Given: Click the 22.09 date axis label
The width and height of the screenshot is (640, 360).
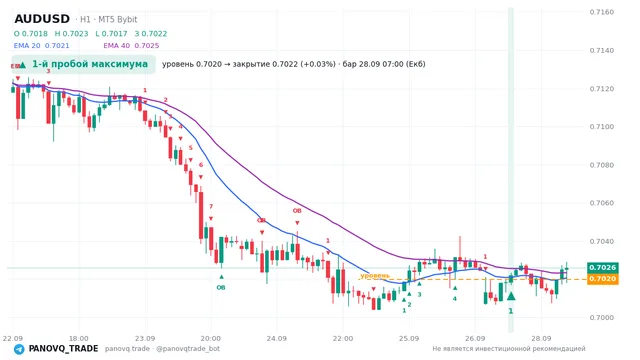Looking at the screenshot, I should click(x=13, y=338).
